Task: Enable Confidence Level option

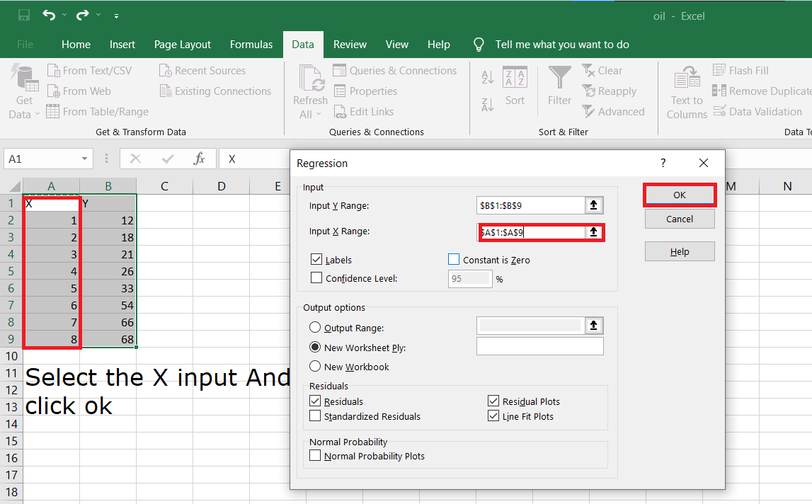Action: [x=316, y=277]
